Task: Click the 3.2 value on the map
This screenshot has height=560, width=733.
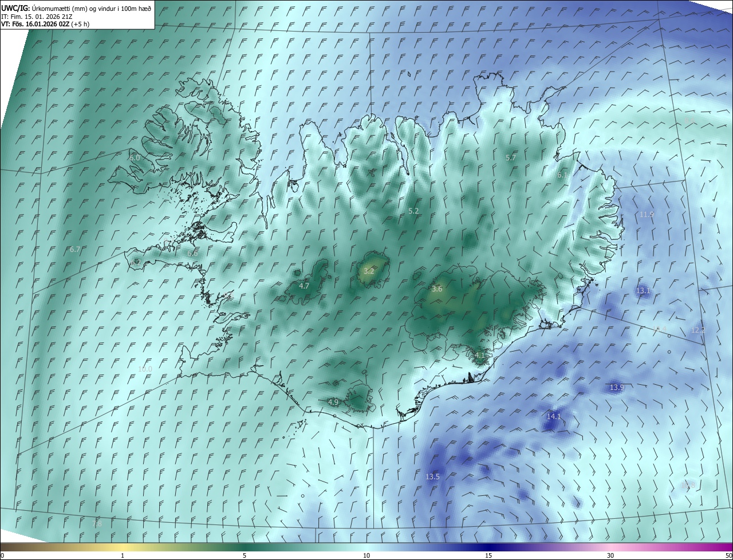Action: (x=369, y=271)
